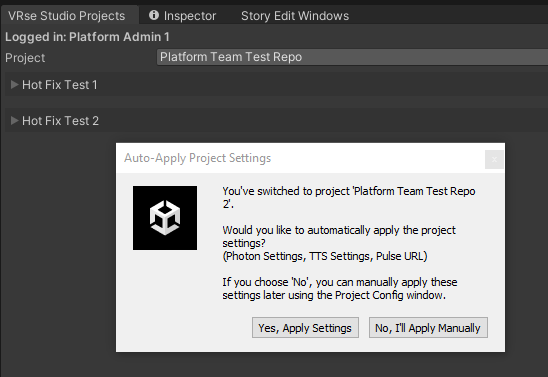Click the Unity logo in the dialog
The height and width of the screenshot is (377, 548).
165,218
